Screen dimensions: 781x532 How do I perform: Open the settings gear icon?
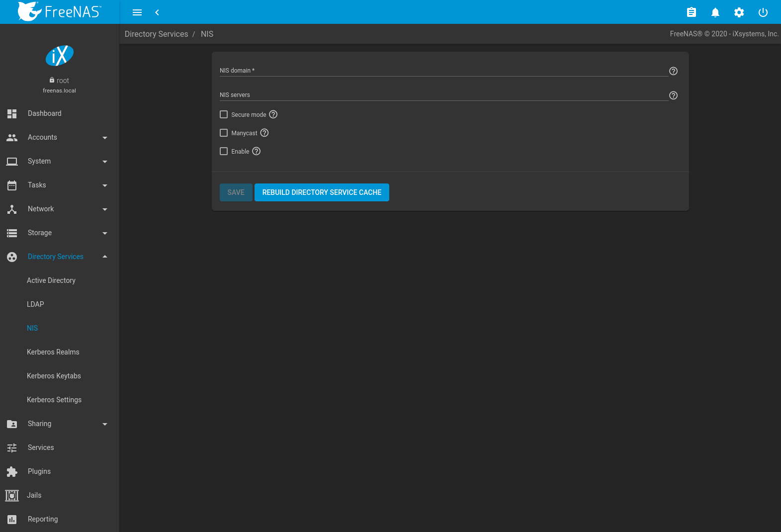pos(739,12)
